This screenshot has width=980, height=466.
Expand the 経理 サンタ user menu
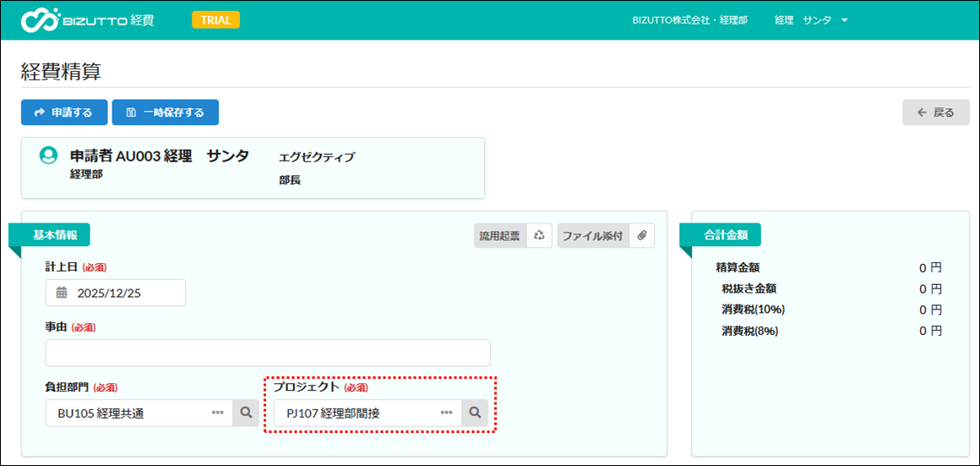(811, 19)
